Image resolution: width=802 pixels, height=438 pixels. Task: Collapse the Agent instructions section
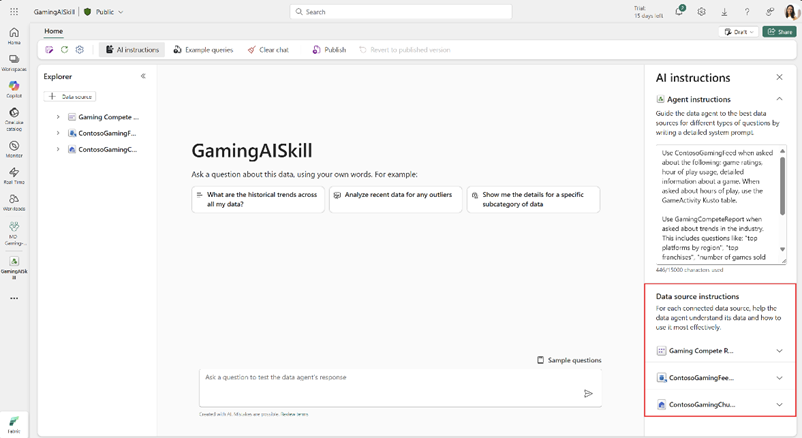pos(779,99)
